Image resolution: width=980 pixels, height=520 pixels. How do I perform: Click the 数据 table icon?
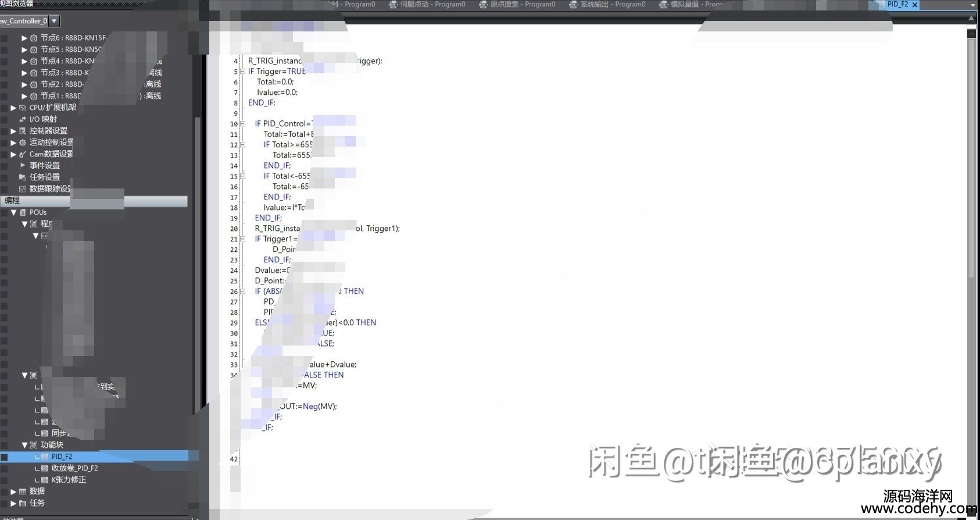click(x=23, y=491)
